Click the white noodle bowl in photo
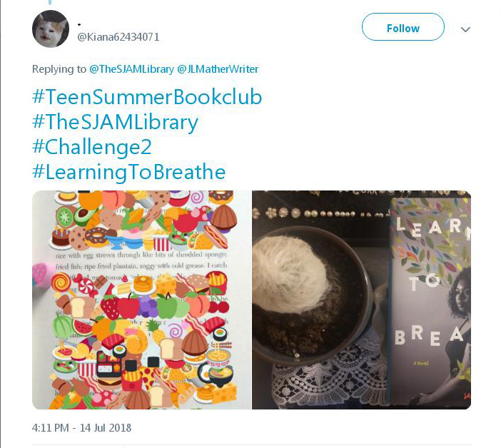Screen dimensions: 501x448 [x=310, y=294]
